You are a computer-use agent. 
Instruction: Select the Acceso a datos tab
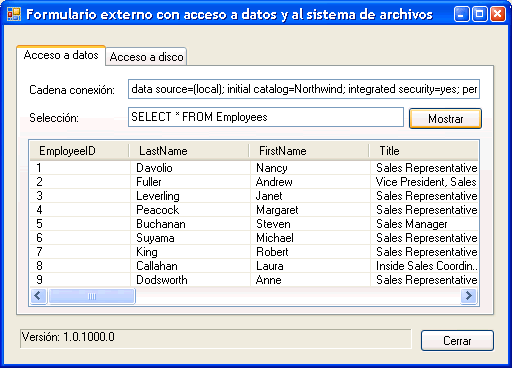61,55
